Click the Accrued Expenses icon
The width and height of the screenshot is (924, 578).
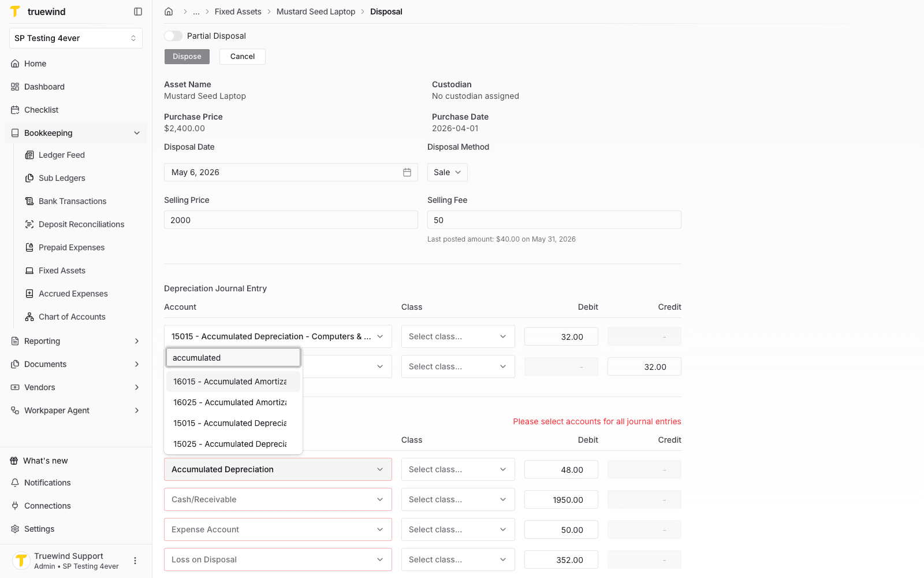point(29,294)
